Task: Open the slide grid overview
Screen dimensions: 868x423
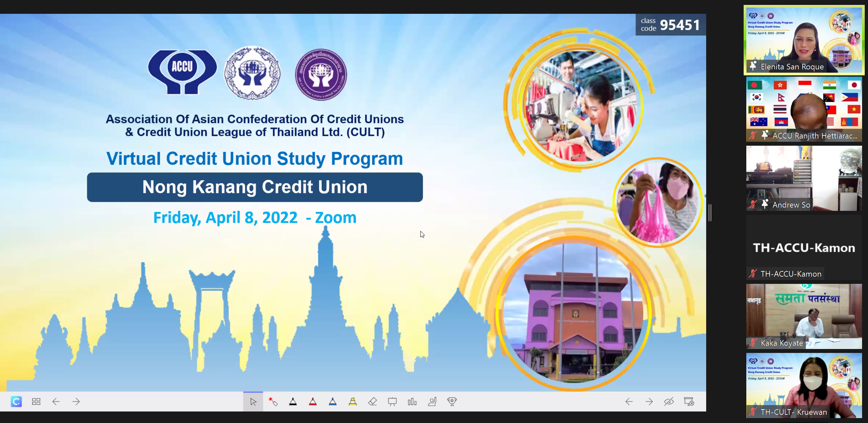Action: point(36,401)
